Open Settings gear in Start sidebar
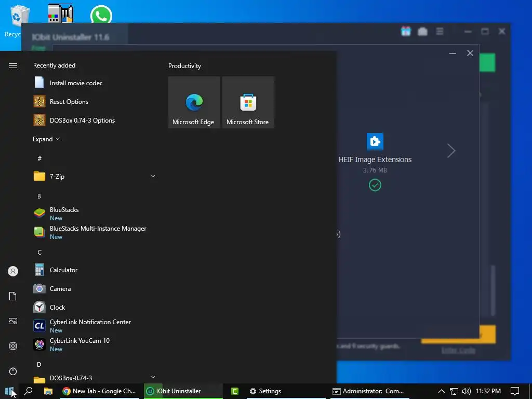The image size is (532, 399). tap(13, 346)
